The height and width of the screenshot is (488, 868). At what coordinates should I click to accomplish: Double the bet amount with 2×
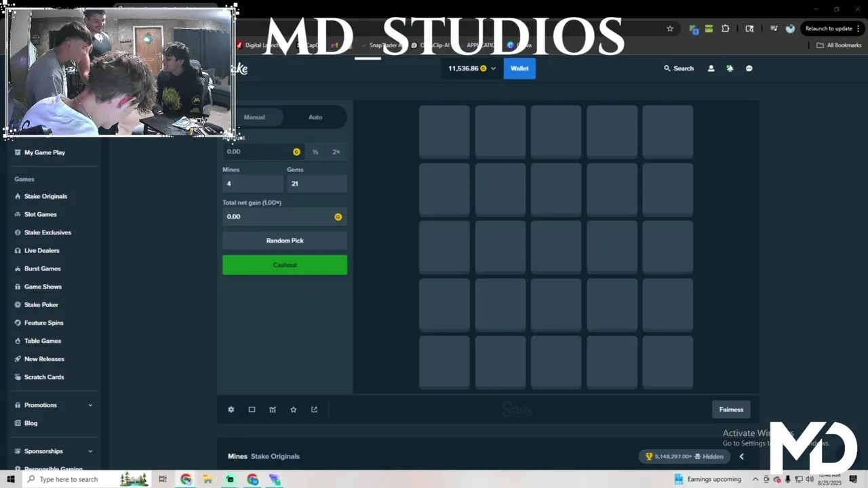tap(336, 152)
